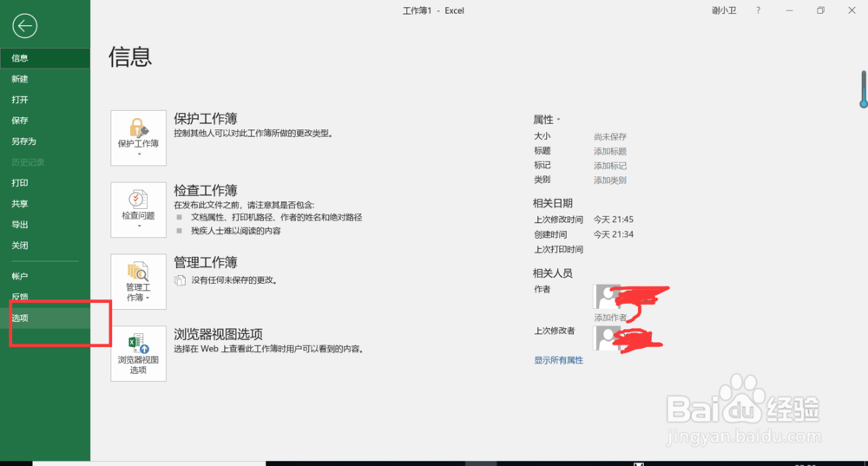Select 共享 in the sidebar

pyautogui.click(x=45, y=204)
